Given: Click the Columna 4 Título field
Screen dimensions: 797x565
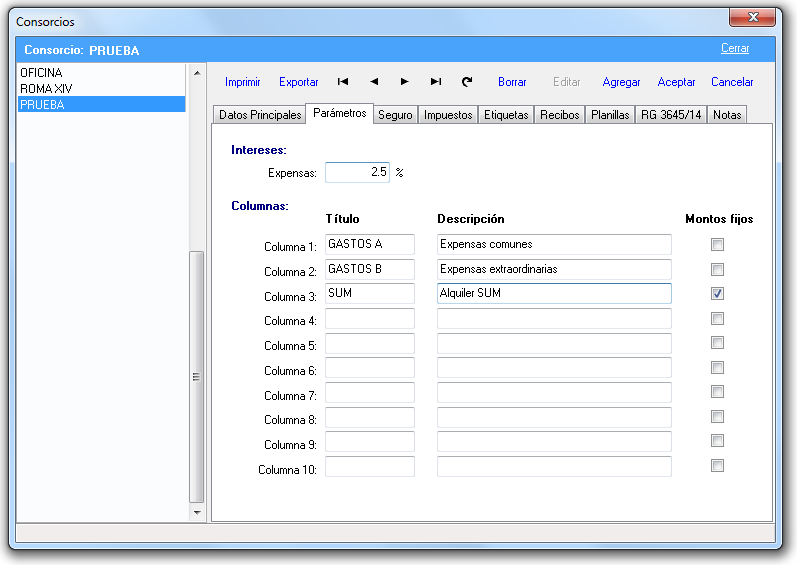Looking at the screenshot, I should click(369, 319).
